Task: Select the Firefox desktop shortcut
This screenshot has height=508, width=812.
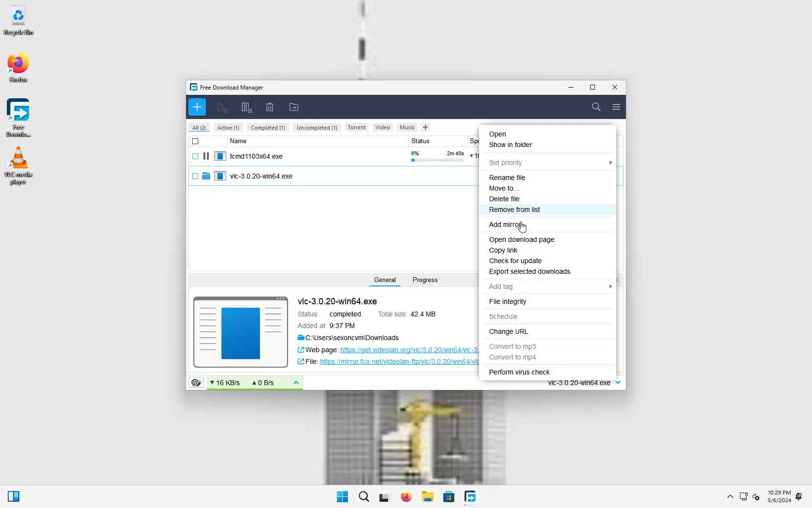Action: pyautogui.click(x=18, y=68)
